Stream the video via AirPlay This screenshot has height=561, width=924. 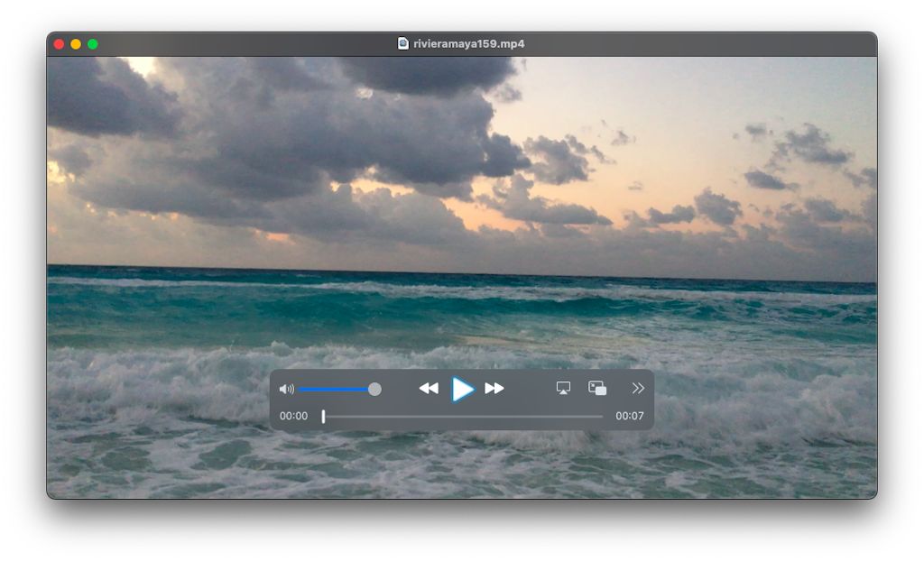pyautogui.click(x=564, y=388)
